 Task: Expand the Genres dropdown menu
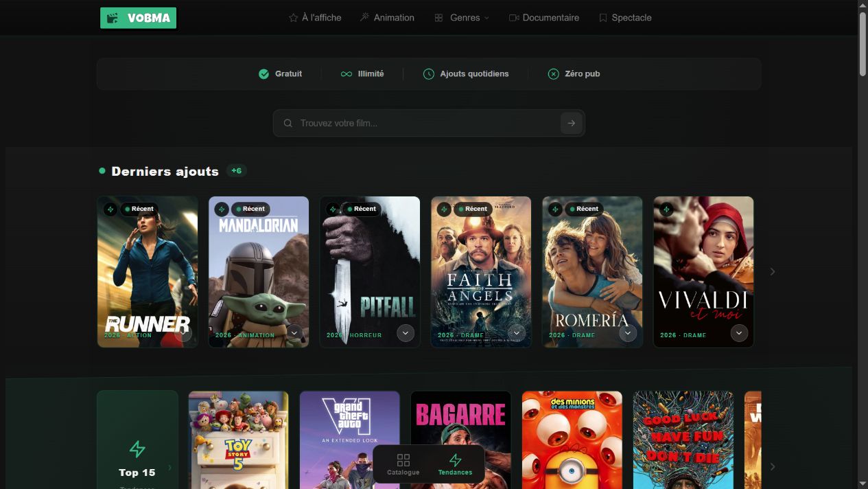pyautogui.click(x=462, y=18)
